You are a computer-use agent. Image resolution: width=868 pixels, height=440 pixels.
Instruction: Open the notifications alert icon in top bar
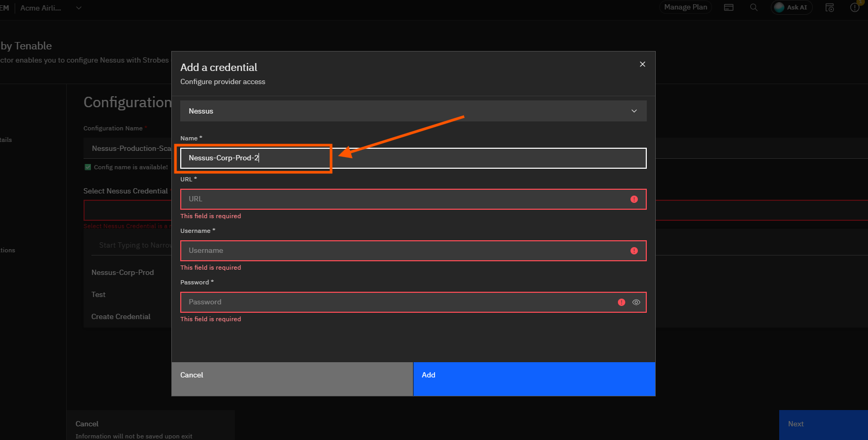click(x=855, y=7)
